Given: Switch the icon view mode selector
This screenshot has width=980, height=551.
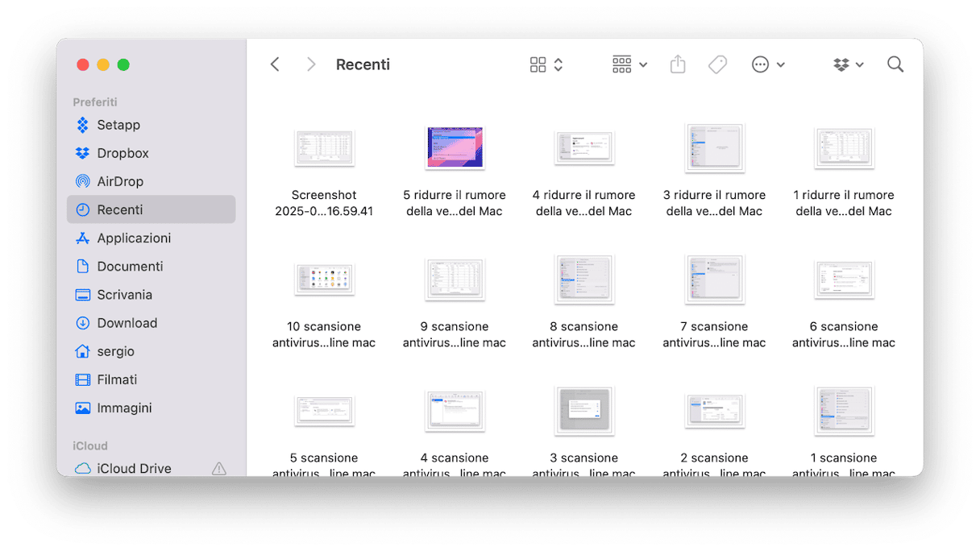Looking at the screenshot, I should click(x=546, y=64).
